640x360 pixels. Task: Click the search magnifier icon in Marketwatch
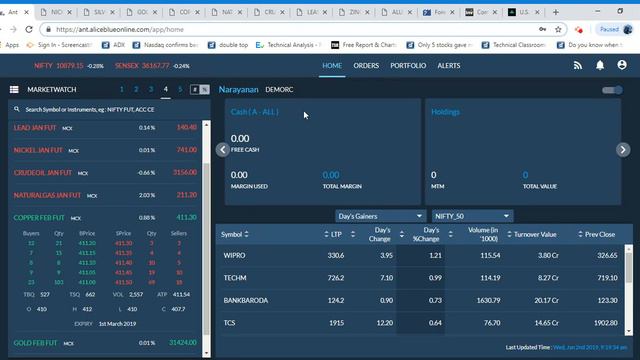(x=17, y=109)
